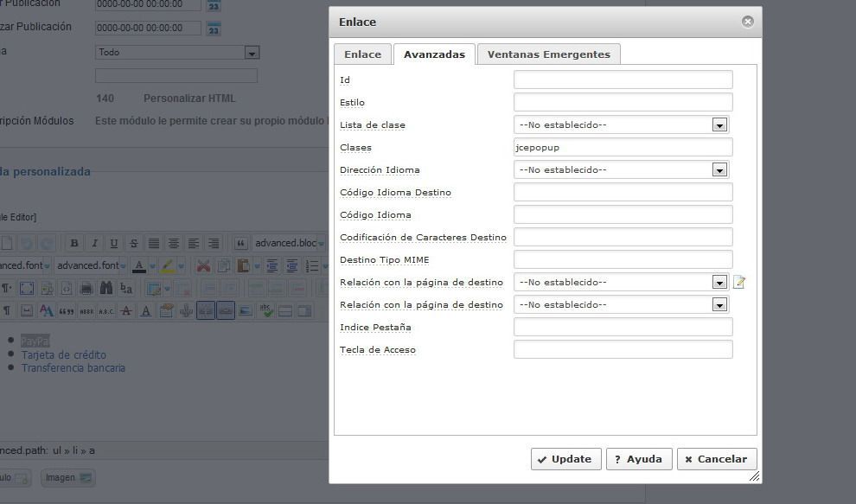The image size is (856, 504).
Task: Click the cut scissors icon
Action: [203, 266]
